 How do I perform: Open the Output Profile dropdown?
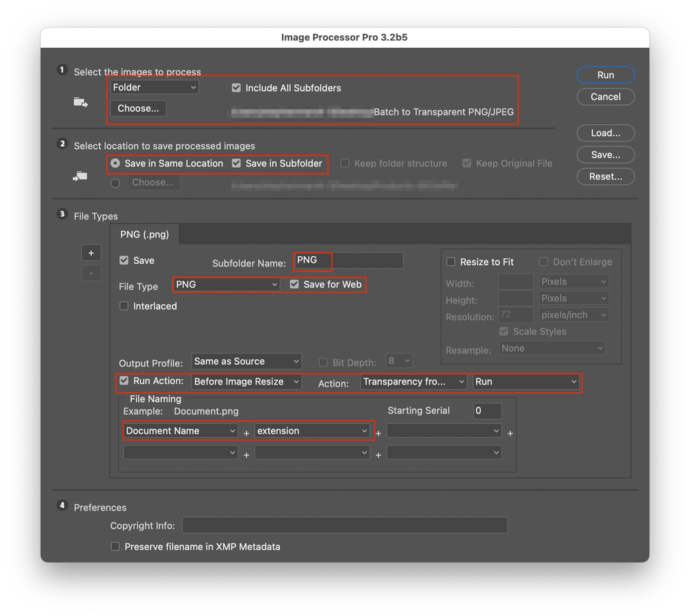[x=247, y=361]
